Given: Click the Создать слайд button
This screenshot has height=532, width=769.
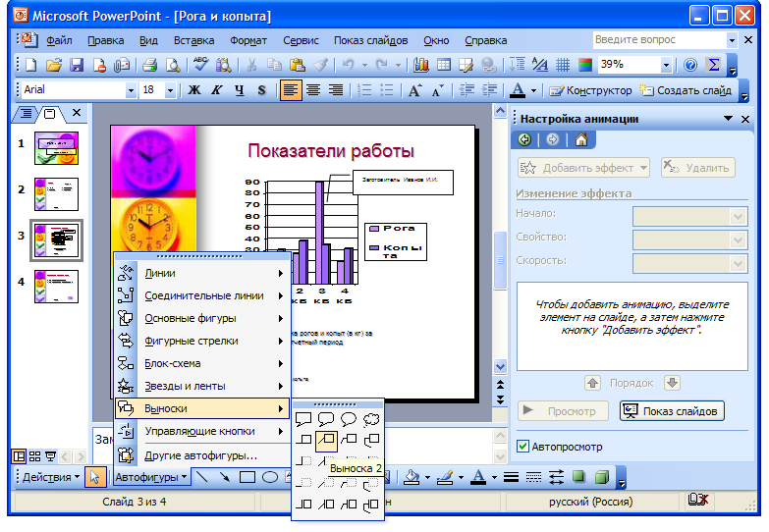Looking at the screenshot, I should (686, 90).
